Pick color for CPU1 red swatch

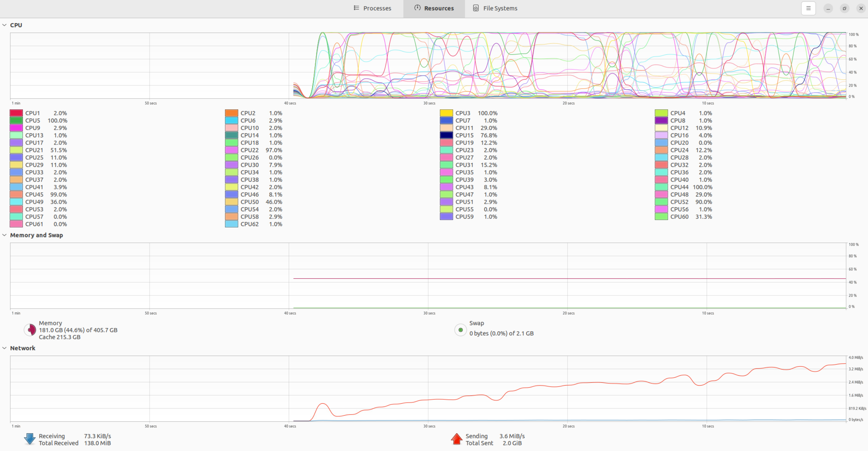click(16, 113)
